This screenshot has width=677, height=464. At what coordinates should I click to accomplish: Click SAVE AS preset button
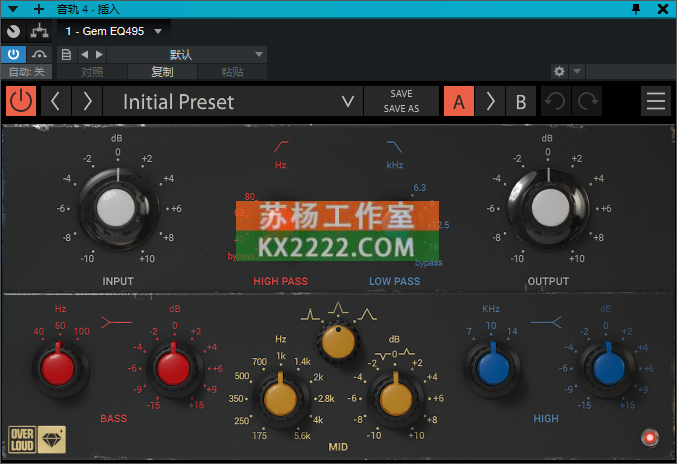(401, 109)
